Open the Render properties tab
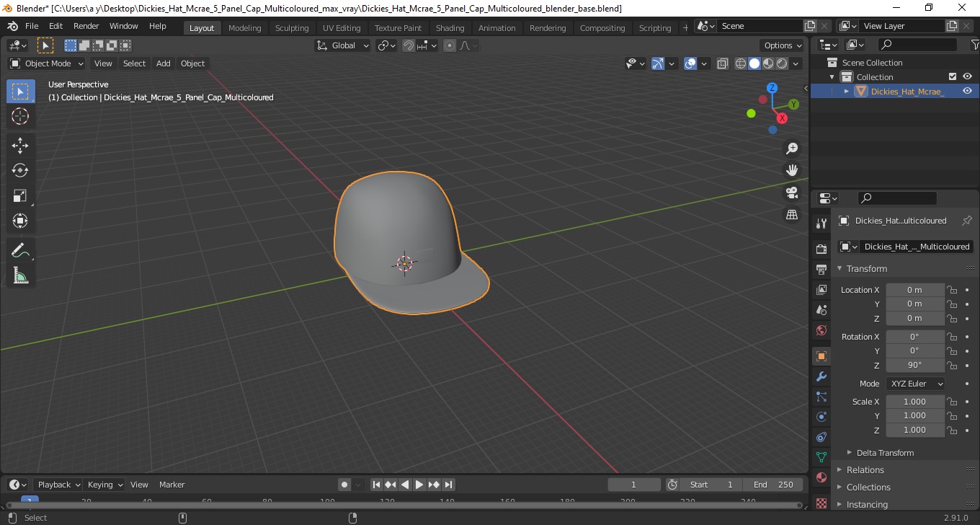 pos(821,249)
